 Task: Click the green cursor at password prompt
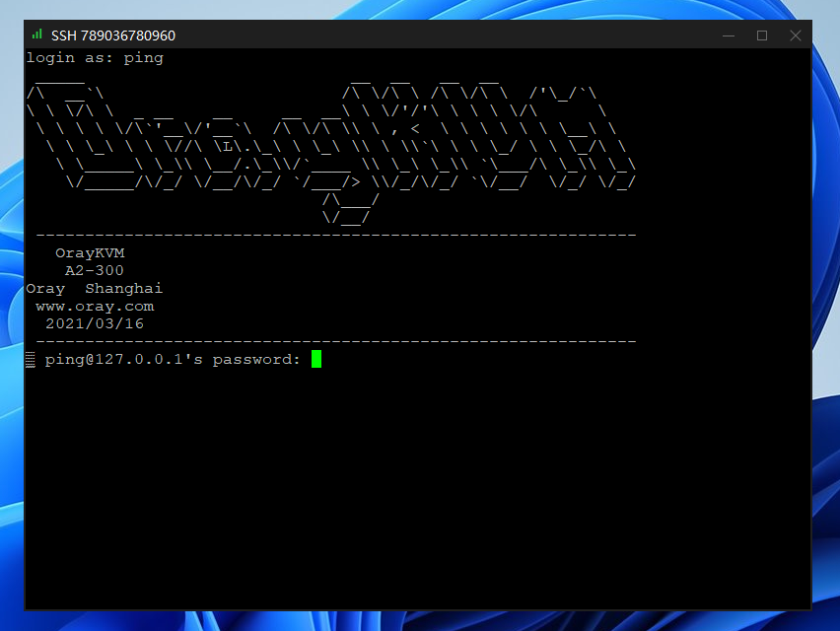tap(316, 359)
